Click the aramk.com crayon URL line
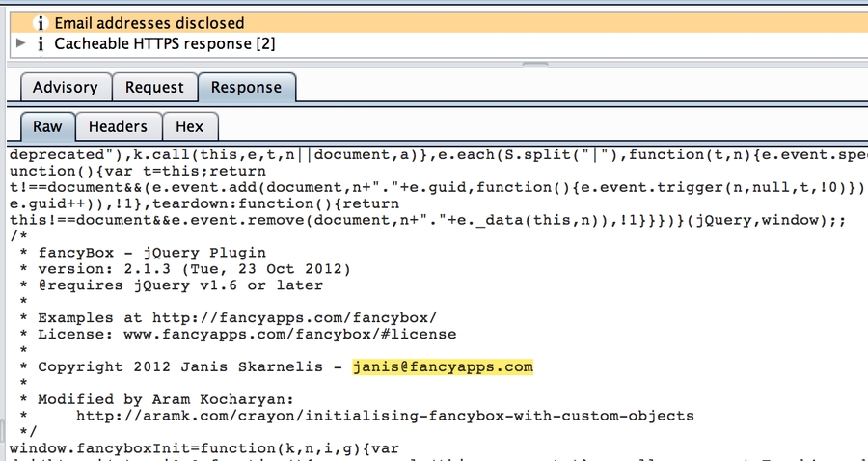 (x=384, y=416)
